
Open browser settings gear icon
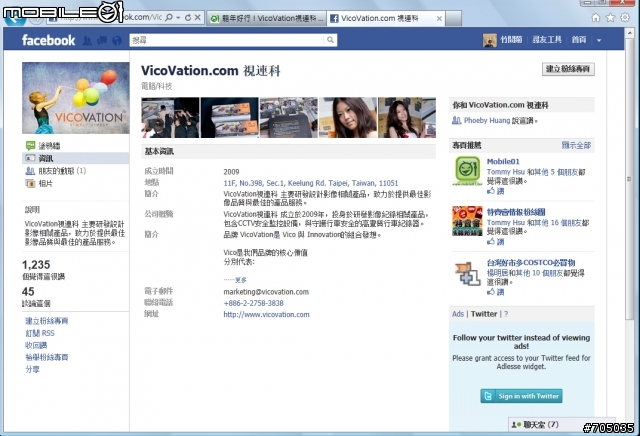tap(625, 18)
